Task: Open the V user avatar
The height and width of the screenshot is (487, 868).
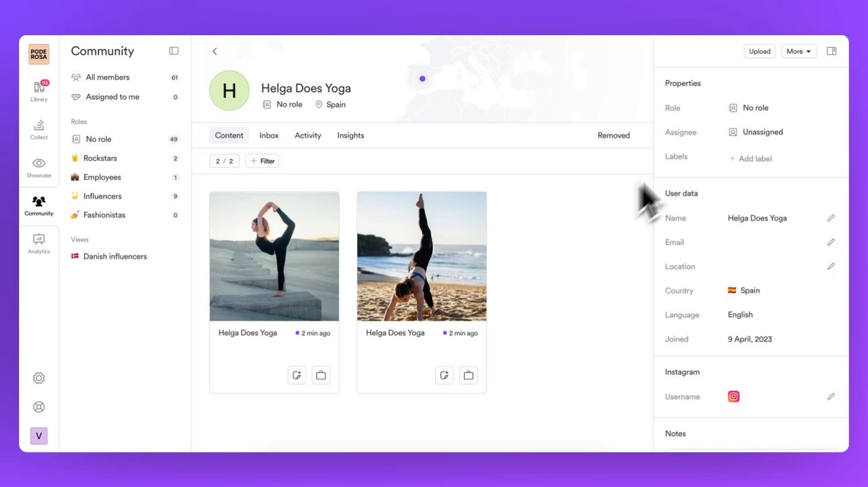Action: click(39, 436)
